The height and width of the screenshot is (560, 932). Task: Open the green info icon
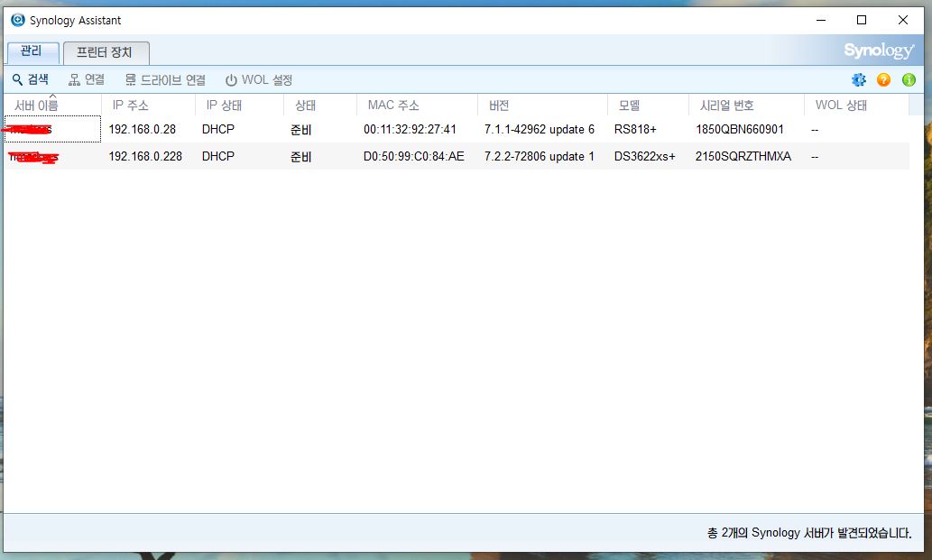pos(909,79)
